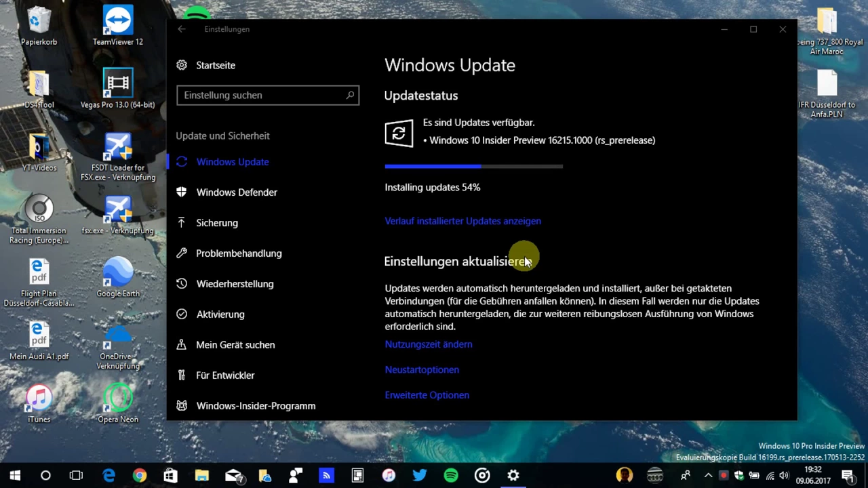Open the network Wi-Fi tray icon
Image resolution: width=868 pixels, height=488 pixels.
[x=769, y=475]
